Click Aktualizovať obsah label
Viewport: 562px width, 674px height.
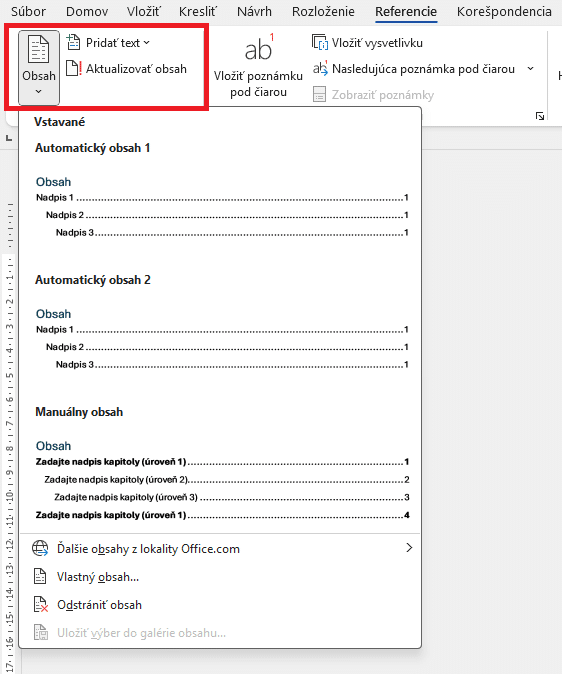pos(136,69)
